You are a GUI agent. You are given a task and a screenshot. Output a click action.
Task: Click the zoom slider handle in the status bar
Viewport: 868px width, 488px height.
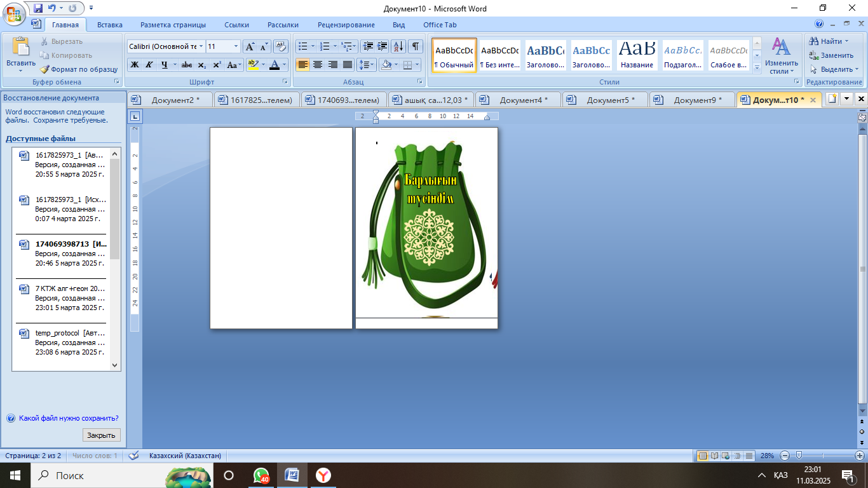pyautogui.click(x=799, y=456)
